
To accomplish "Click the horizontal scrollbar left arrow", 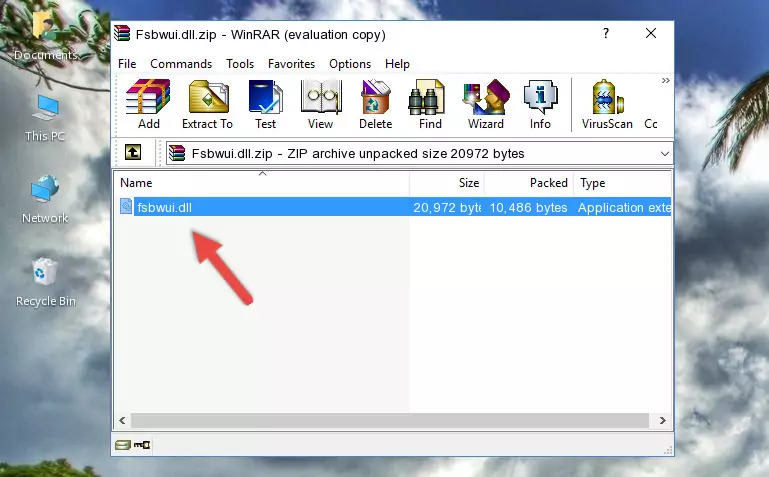I will pyautogui.click(x=123, y=420).
